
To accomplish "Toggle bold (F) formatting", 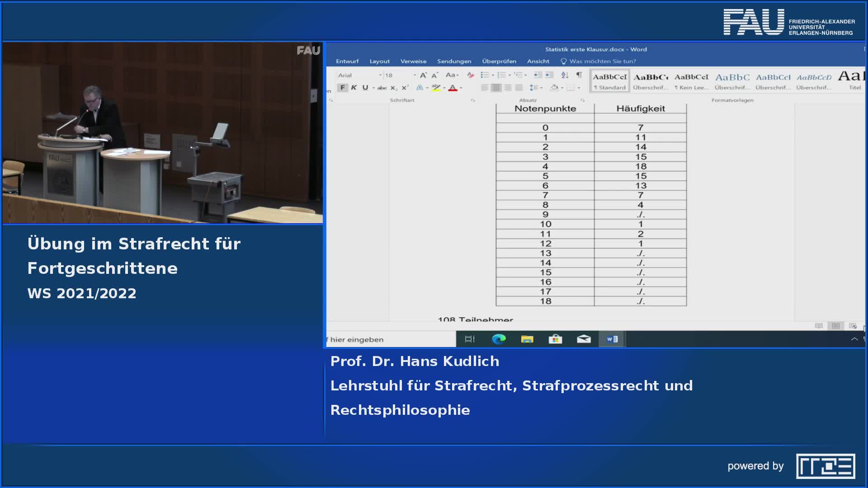I will pos(343,88).
